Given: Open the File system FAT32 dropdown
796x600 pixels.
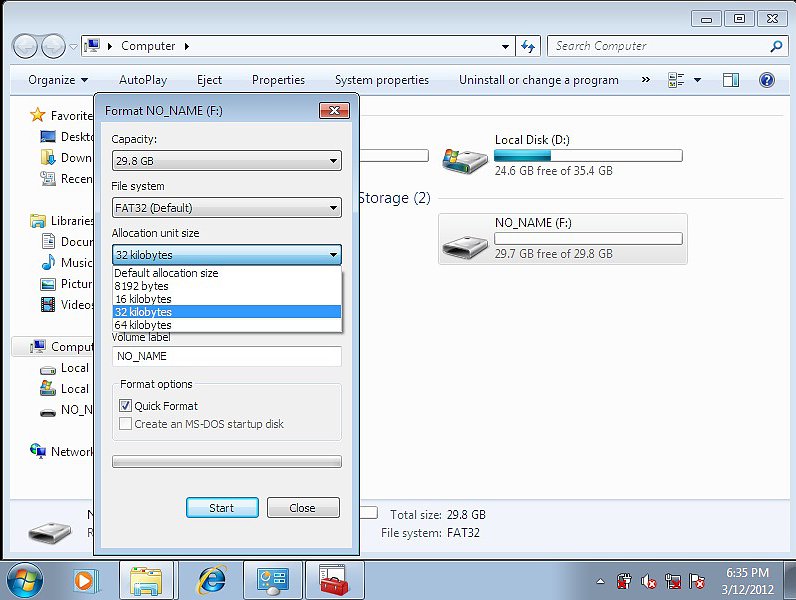Looking at the screenshot, I should pos(226,208).
